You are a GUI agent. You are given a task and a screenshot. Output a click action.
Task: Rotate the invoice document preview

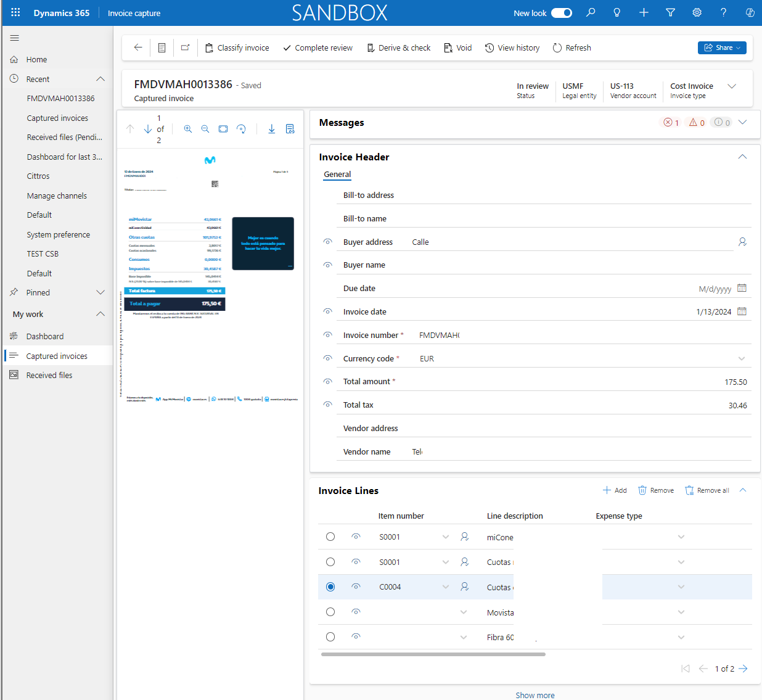click(x=241, y=128)
